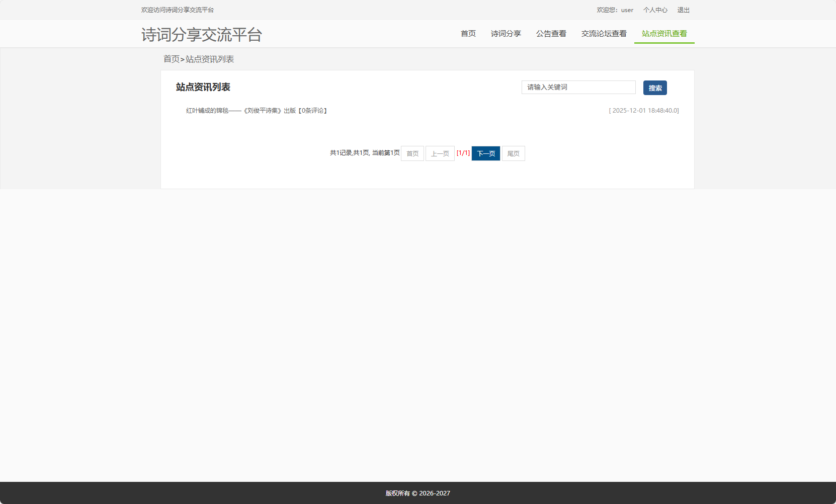836x504 pixels.
Task: Click 退出 to log out
Action: click(683, 10)
